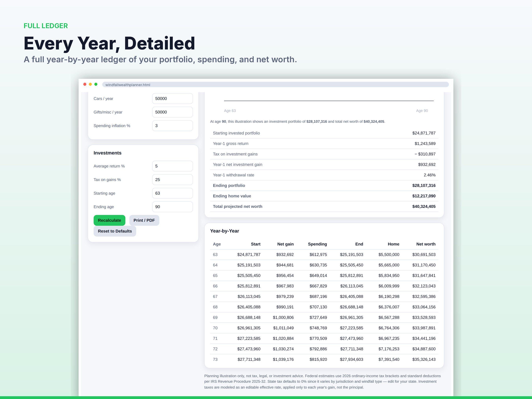Click the $932,692 net gain cell for age 63
This screenshot has height=399, width=532.
pyautogui.click(x=285, y=255)
